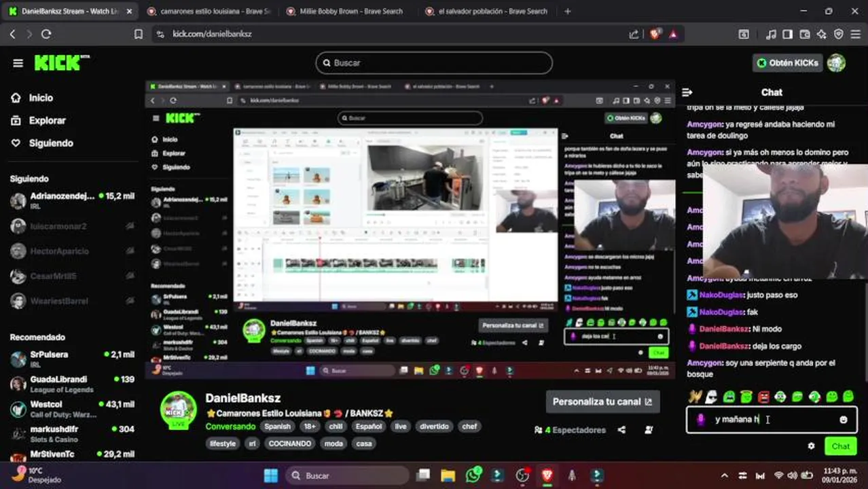
Task: Go back in browser history
Action: coord(12,34)
